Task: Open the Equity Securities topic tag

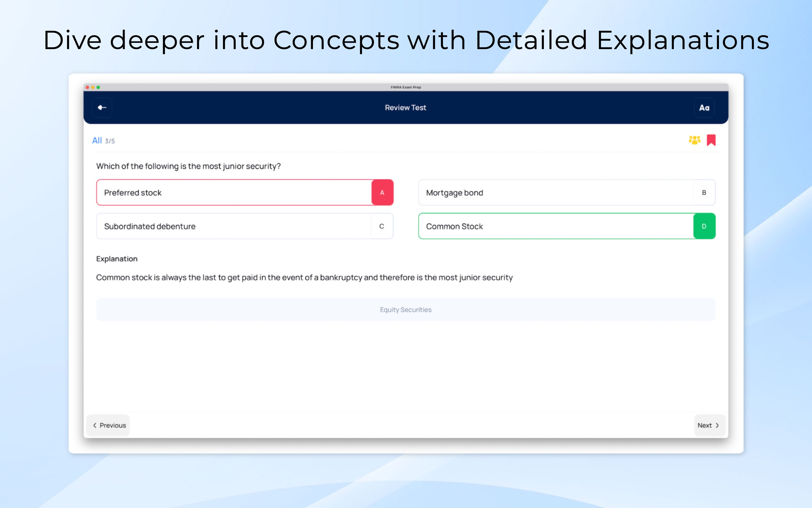Action: (x=406, y=310)
